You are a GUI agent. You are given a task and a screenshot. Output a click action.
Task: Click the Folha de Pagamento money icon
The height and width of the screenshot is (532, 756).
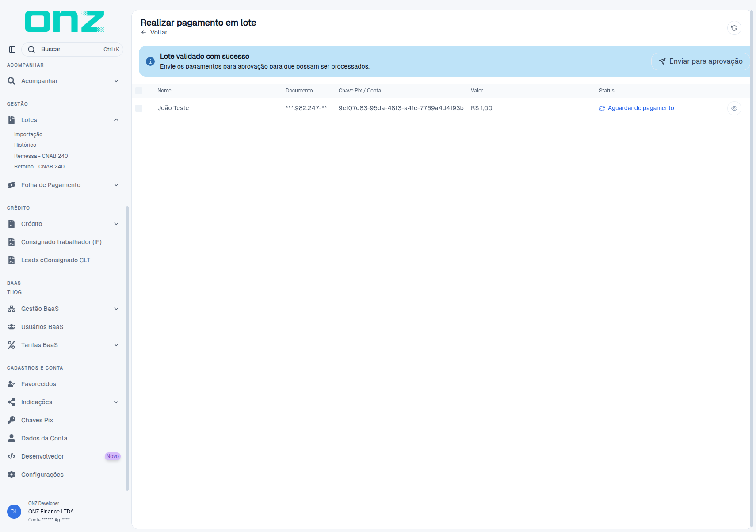[x=11, y=185]
